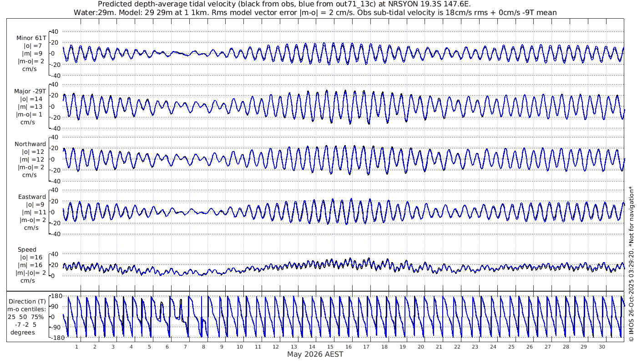Click day "15" on the date axis
637x364 pixels.
(x=330, y=347)
